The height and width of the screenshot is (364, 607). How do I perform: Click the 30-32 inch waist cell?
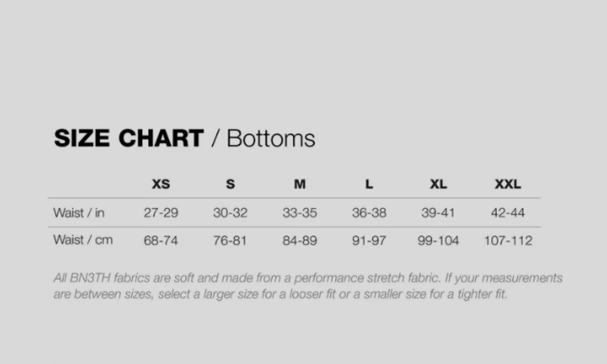231,213
